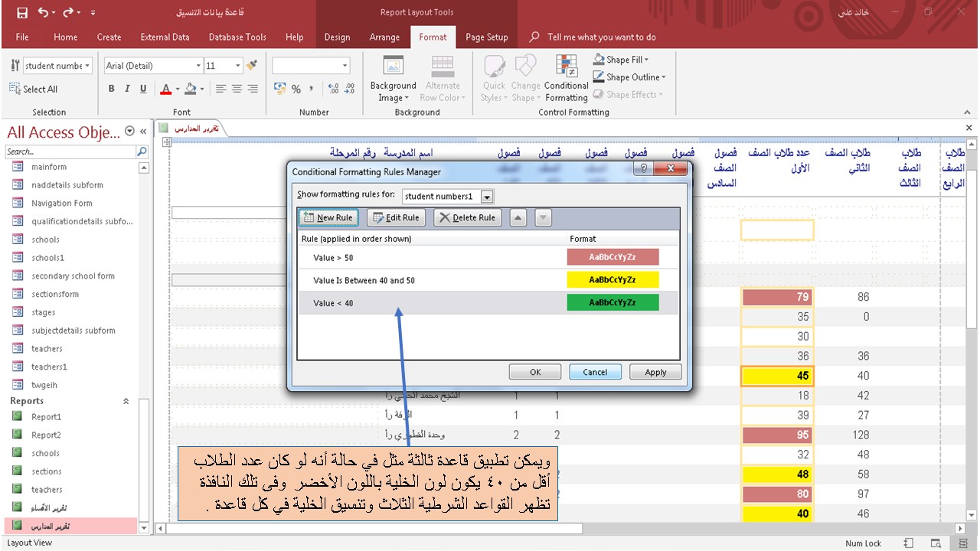
Task: Click the Format Painter brush icon
Action: pyautogui.click(x=252, y=66)
